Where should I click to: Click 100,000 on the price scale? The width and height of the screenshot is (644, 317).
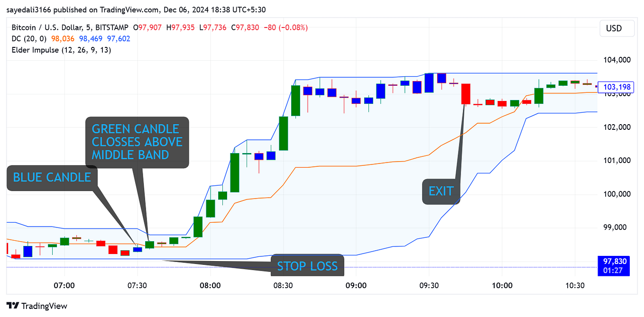pos(617,194)
